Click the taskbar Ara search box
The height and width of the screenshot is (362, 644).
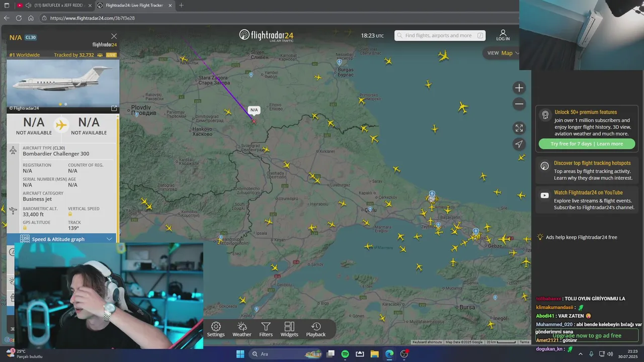[x=285, y=354]
